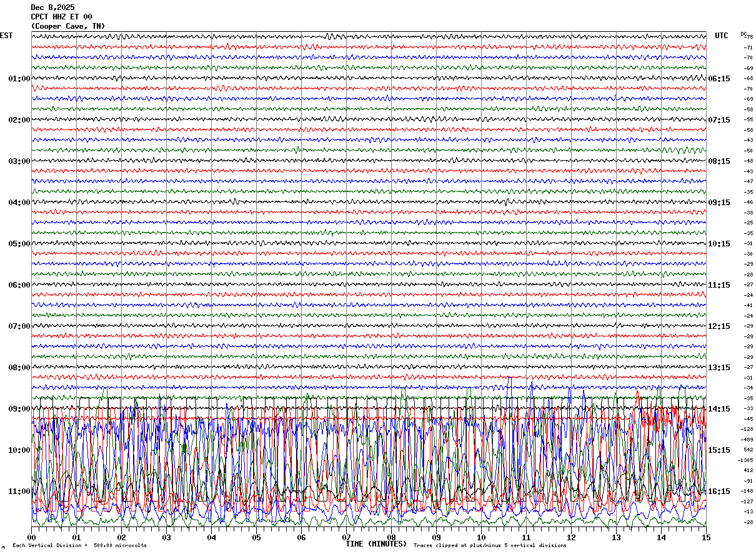Click the 06:15 UTC time label
This screenshot has width=756, height=554.
tap(719, 79)
